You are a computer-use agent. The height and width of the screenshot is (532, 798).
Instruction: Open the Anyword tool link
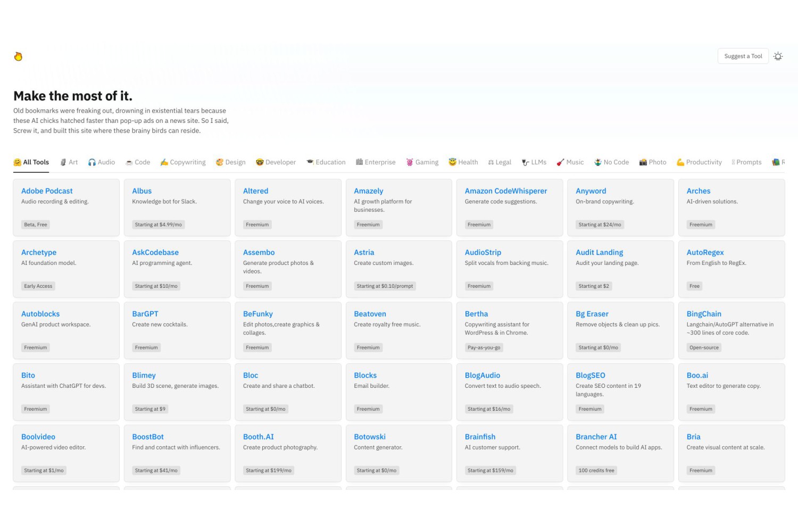(x=591, y=191)
